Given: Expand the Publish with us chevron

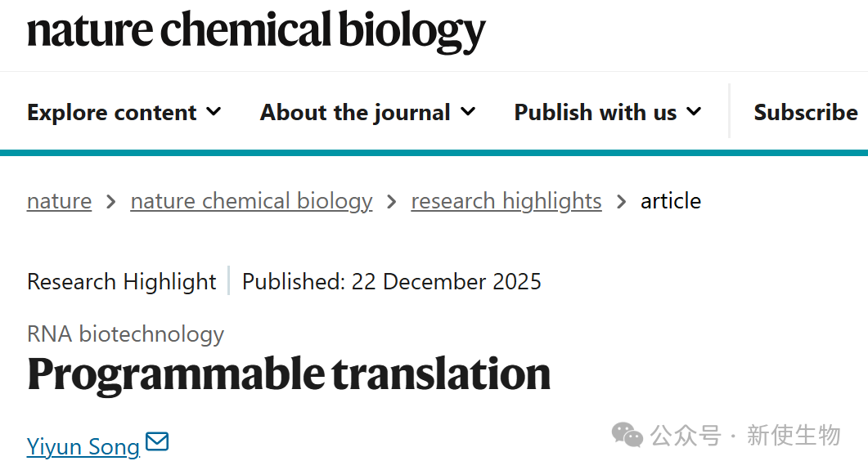Looking at the screenshot, I should (x=695, y=111).
